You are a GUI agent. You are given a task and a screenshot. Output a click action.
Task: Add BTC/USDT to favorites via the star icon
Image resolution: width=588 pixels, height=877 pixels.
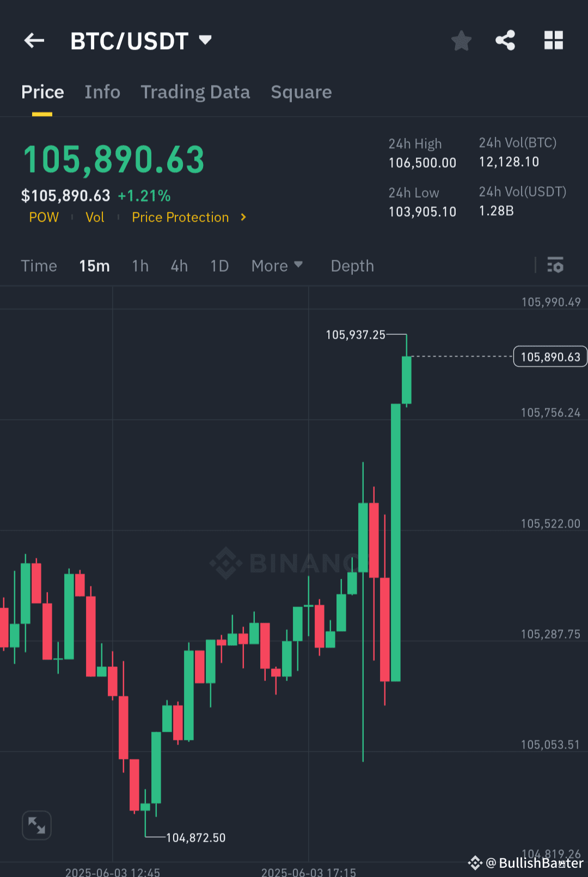[x=461, y=40]
